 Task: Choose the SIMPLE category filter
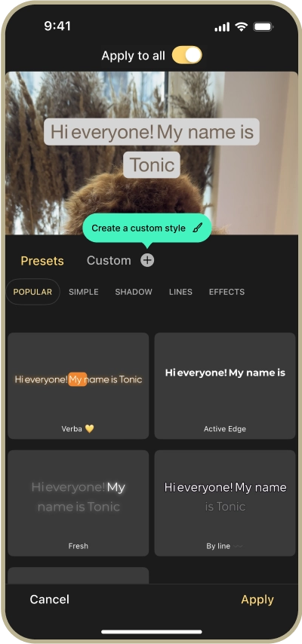point(84,292)
